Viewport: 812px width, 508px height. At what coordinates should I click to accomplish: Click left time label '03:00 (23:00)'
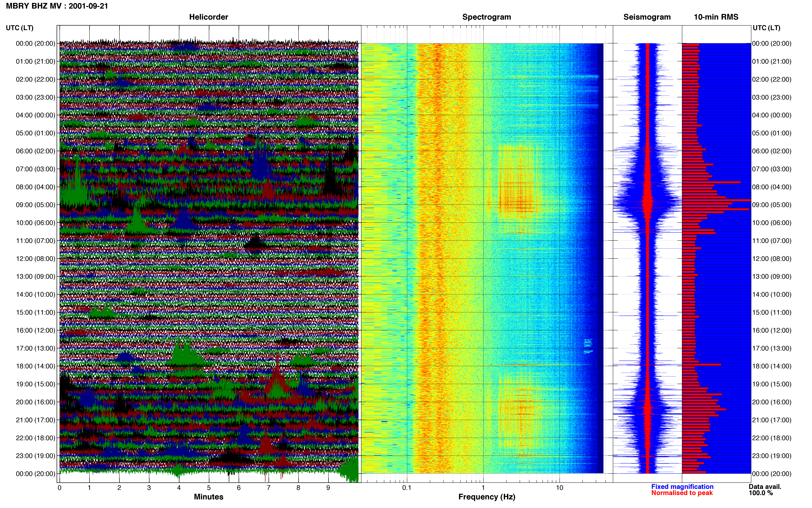(x=36, y=97)
